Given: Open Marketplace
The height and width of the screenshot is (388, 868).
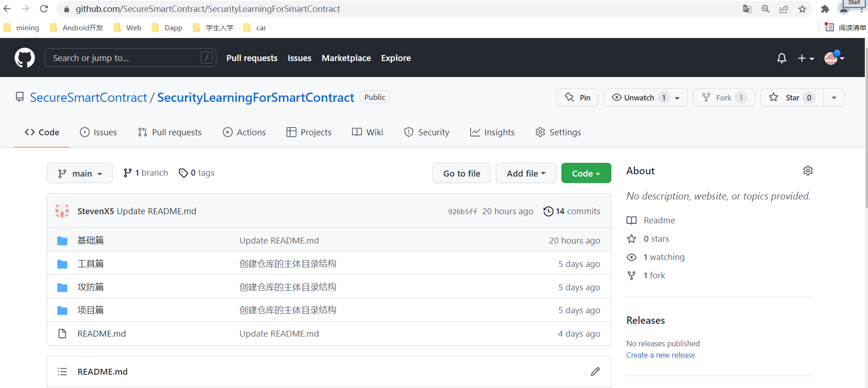Looking at the screenshot, I should [346, 58].
